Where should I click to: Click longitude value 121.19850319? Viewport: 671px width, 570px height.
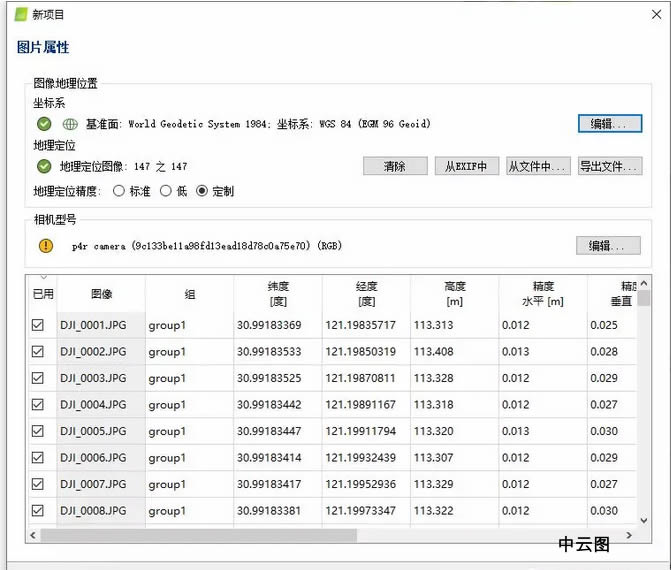coord(360,352)
